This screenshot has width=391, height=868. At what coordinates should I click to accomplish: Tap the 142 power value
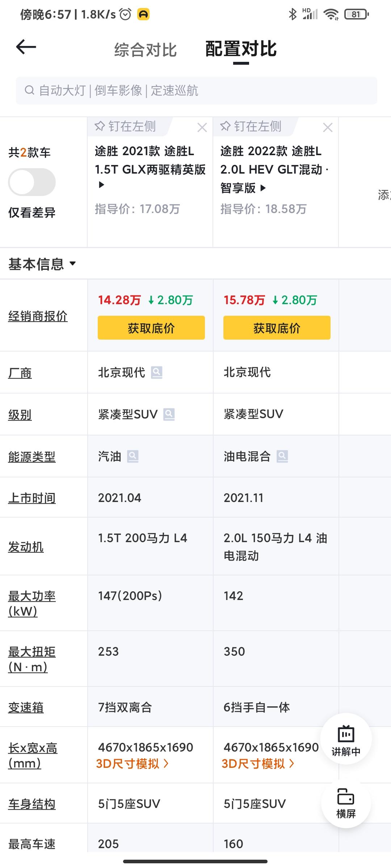click(234, 596)
